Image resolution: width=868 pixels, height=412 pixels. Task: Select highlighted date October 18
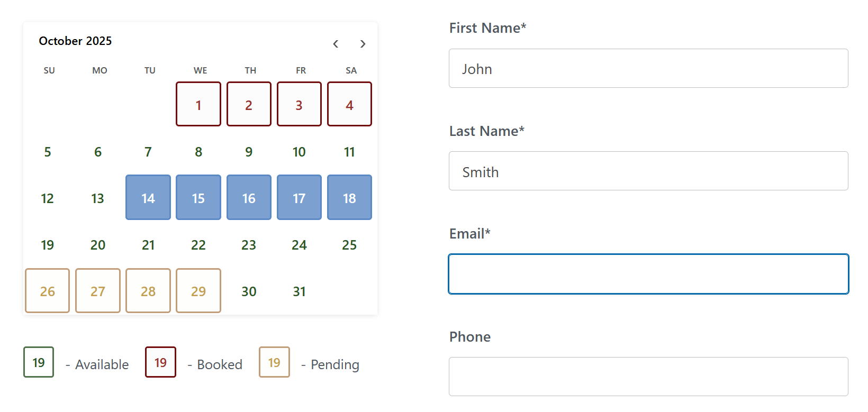[x=349, y=197]
